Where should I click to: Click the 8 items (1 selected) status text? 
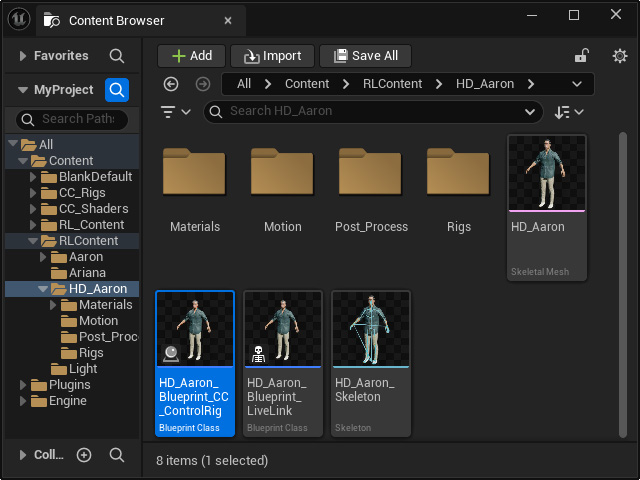pyautogui.click(x=212, y=460)
